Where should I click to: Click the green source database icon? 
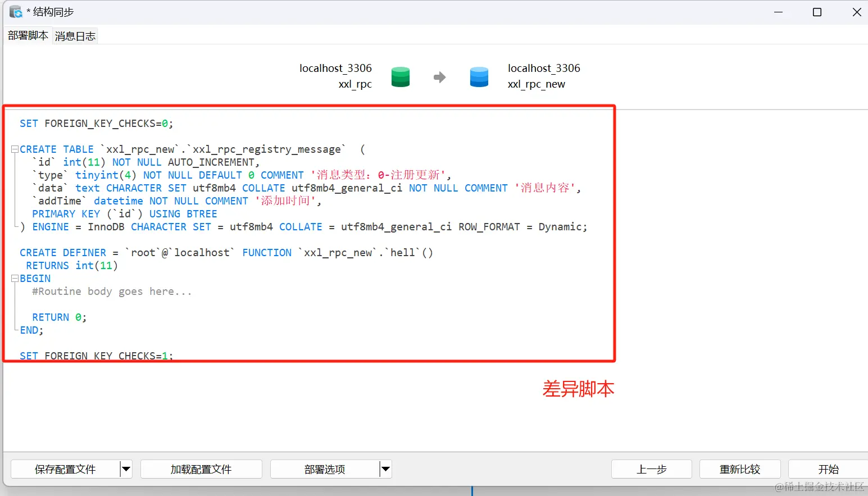pos(400,77)
